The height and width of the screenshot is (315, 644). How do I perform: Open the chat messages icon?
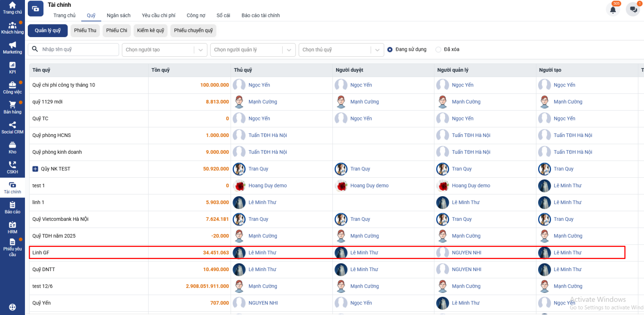pos(633,10)
